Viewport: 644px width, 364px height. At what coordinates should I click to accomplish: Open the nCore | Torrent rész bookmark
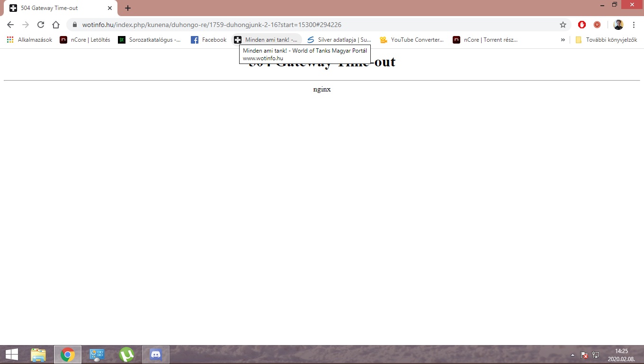click(485, 40)
